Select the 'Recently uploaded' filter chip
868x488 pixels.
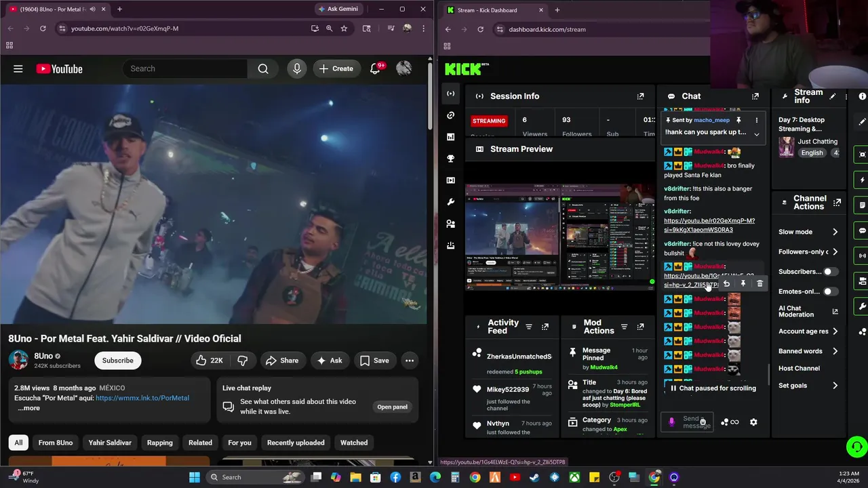(x=296, y=443)
